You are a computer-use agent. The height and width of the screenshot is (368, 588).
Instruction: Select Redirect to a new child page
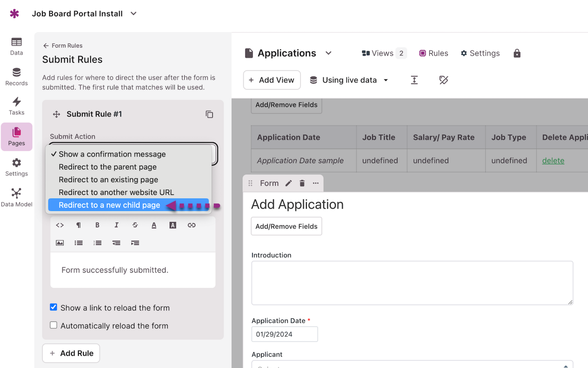109,205
